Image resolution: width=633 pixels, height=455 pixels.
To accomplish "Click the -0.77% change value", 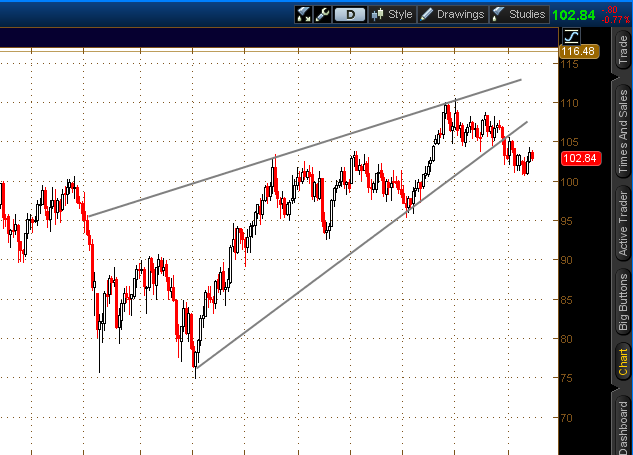I will pos(616,19).
